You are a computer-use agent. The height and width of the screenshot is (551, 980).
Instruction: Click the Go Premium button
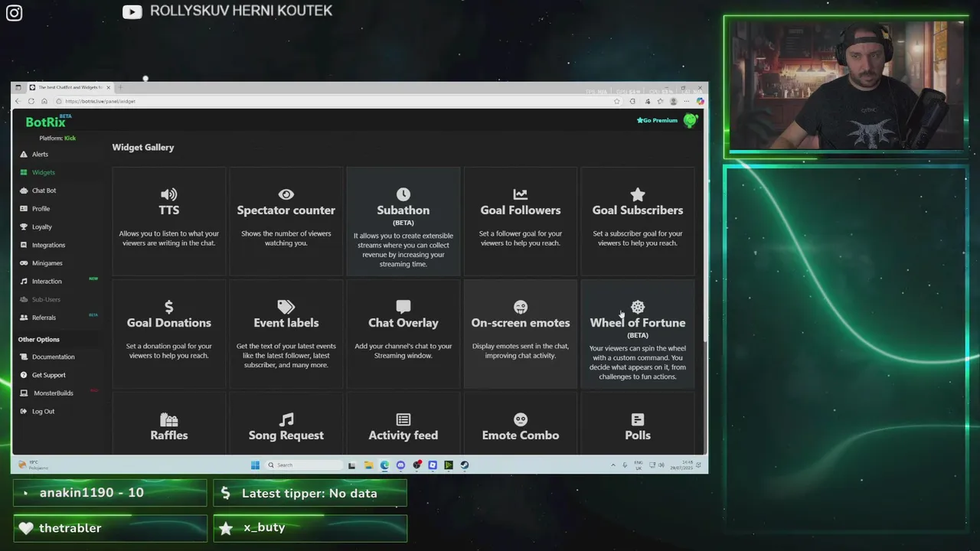pyautogui.click(x=657, y=120)
